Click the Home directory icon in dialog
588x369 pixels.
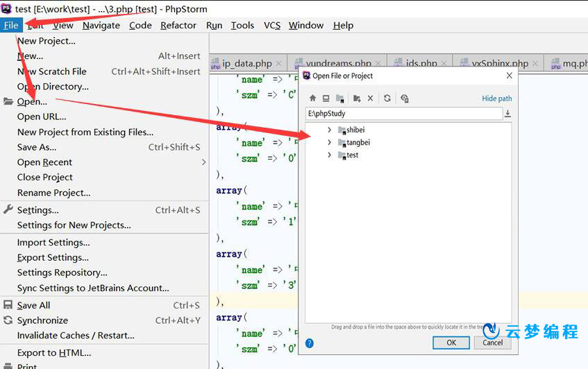click(x=312, y=98)
